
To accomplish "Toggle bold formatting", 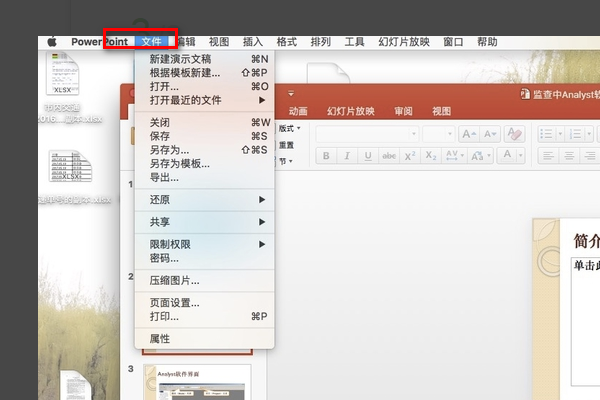I will click(x=326, y=156).
